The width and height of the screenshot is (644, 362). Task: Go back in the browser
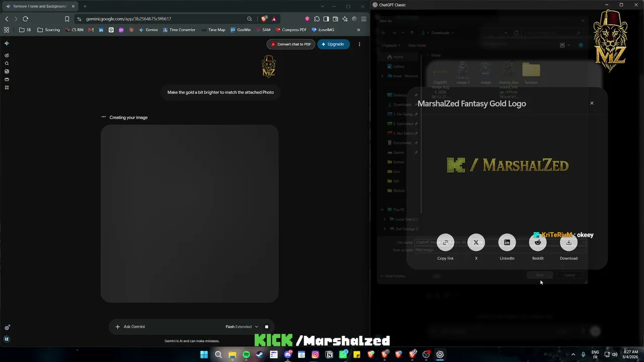[7, 19]
